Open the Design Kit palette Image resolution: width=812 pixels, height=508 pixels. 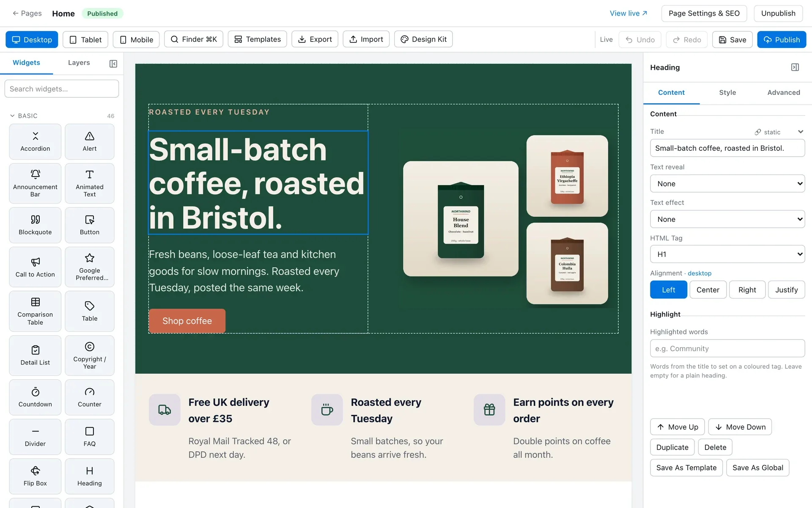(423, 39)
